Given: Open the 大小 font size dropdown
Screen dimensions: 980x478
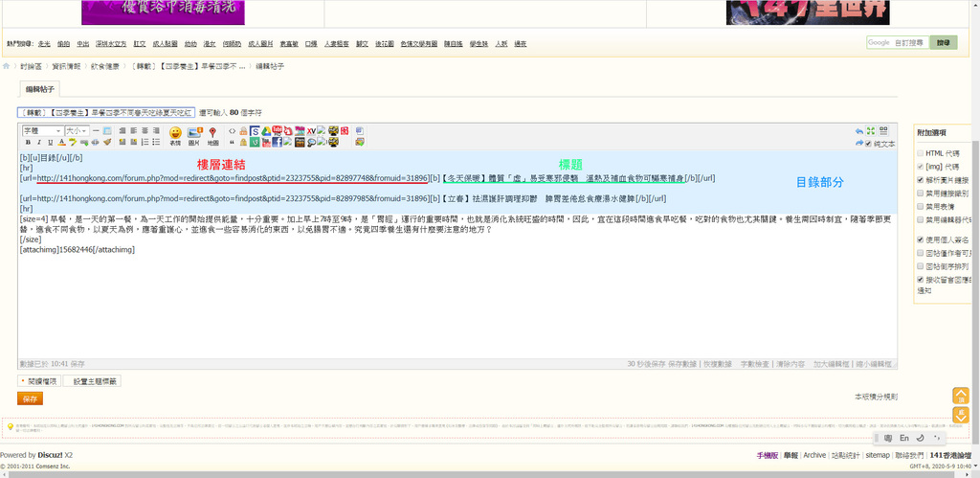Looking at the screenshot, I should (77, 130).
